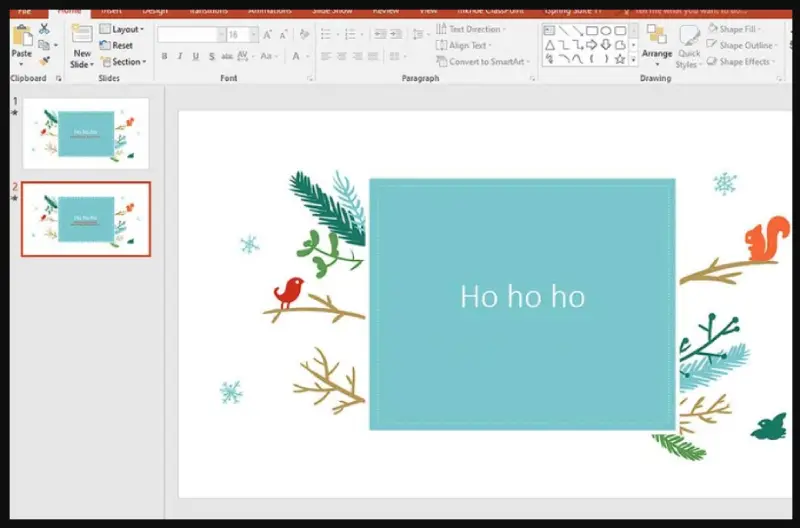800x528 pixels.
Task: Select the Elbow Connector shape
Action: pyautogui.click(x=563, y=45)
